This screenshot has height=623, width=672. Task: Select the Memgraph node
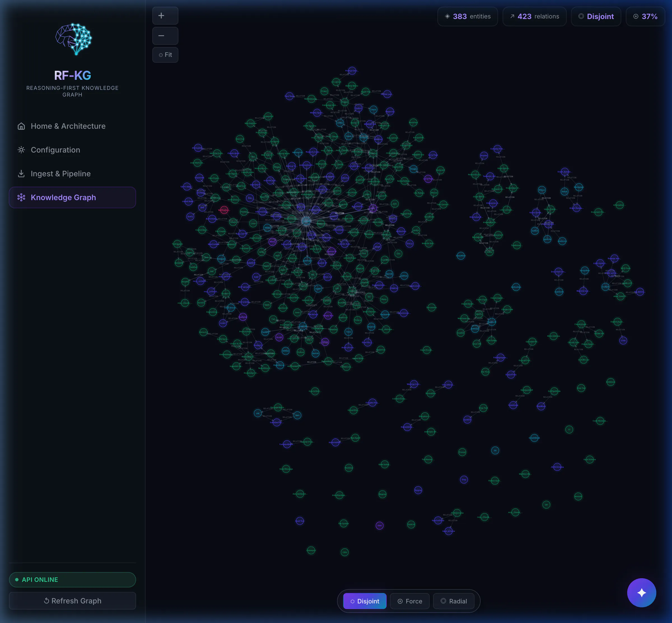click(579, 187)
